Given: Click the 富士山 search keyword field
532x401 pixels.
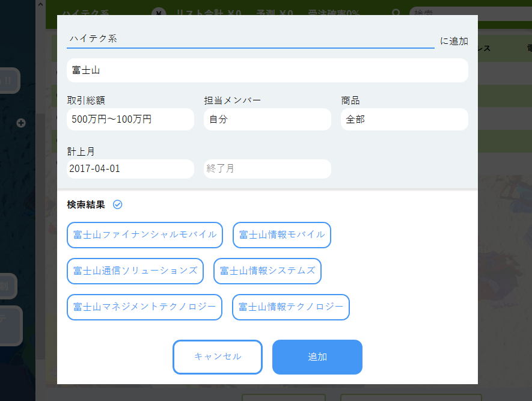Looking at the screenshot, I should tap(268, 70).
